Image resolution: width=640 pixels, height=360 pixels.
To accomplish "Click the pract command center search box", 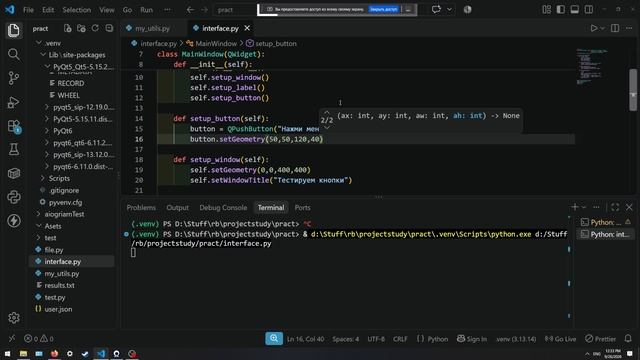I will (x=234, y=9).
